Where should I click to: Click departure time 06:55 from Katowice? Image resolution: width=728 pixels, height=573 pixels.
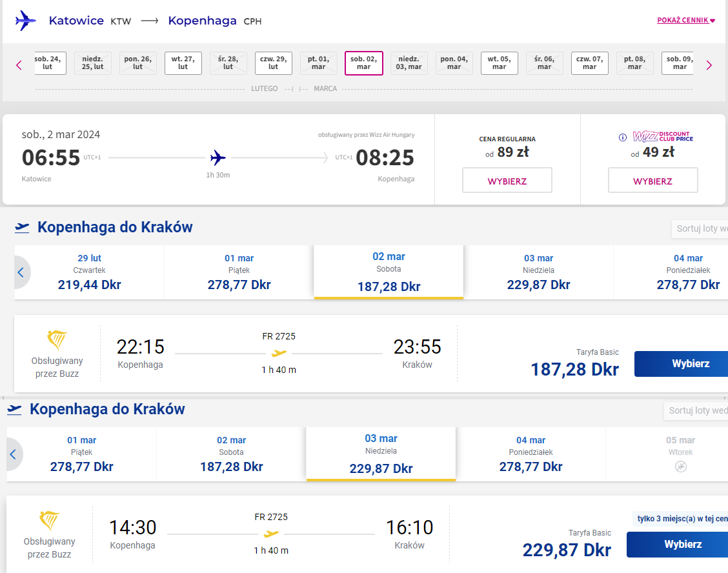(51, 158)
